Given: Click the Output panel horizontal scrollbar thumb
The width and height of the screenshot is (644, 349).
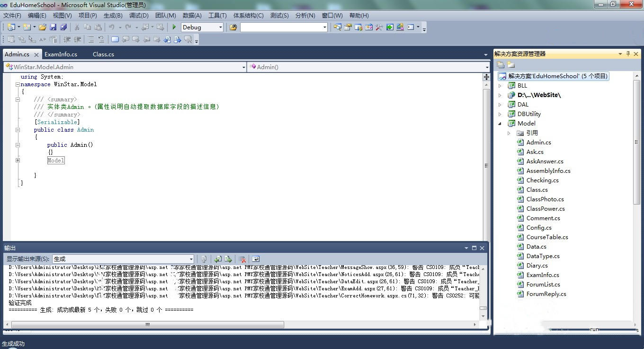Looking at the screenshot, I should tap(147, 325).
